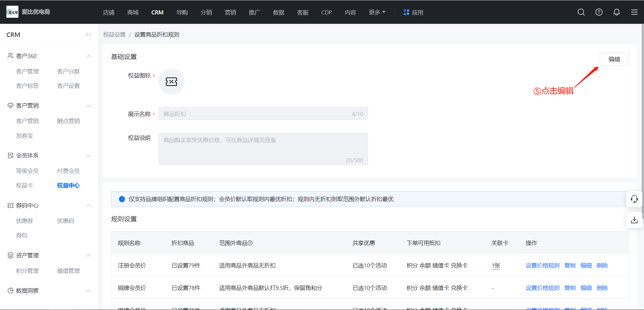Image resolution: width=644 pixels, height=310 pixels.
Task: Open the 店铺 top menu
Action: point(109,12)
